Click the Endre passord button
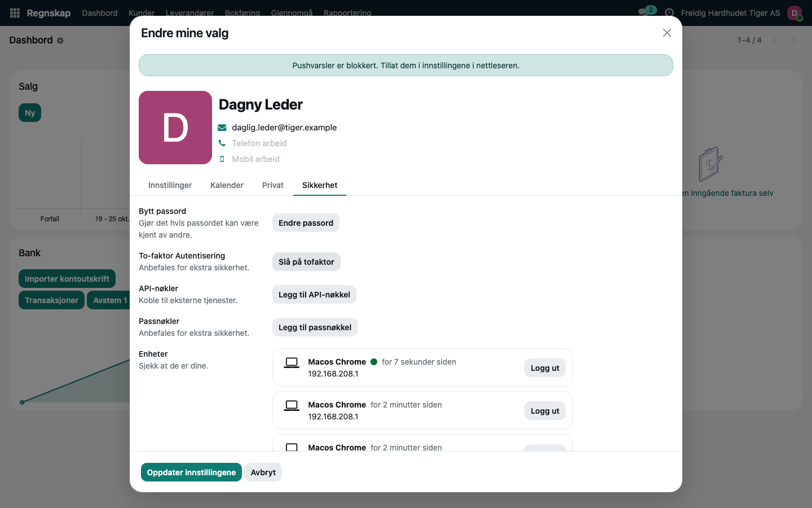 click(x=306, y=223)
